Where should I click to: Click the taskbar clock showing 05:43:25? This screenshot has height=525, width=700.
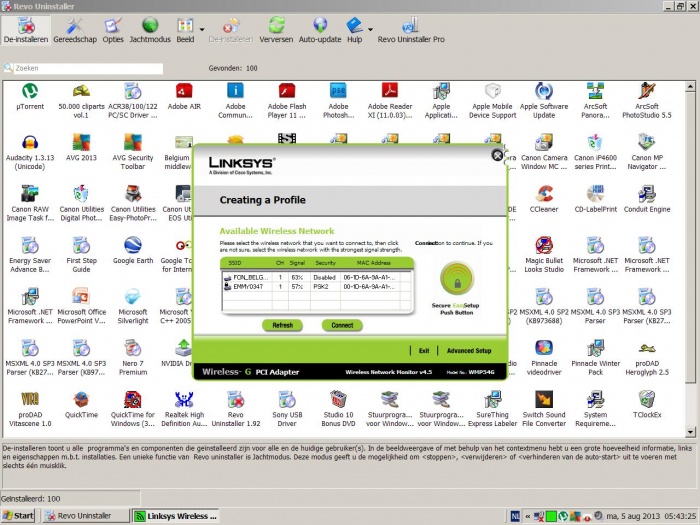point(680,517)
